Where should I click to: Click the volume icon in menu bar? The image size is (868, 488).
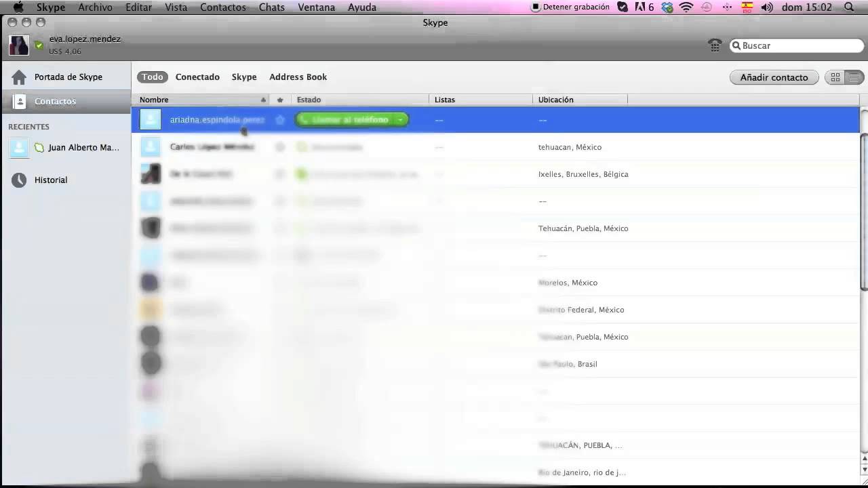pyautogui.click(x=767, y=7)
